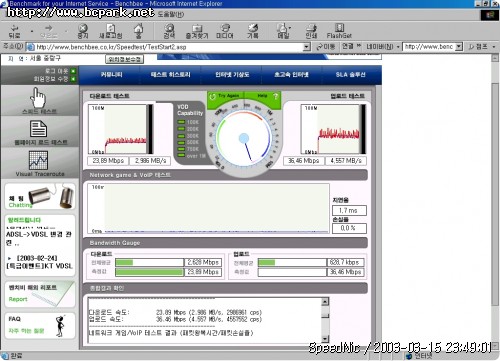
Task: Expand the address bar dropdown arrow
Action: [x=307, y=47]
